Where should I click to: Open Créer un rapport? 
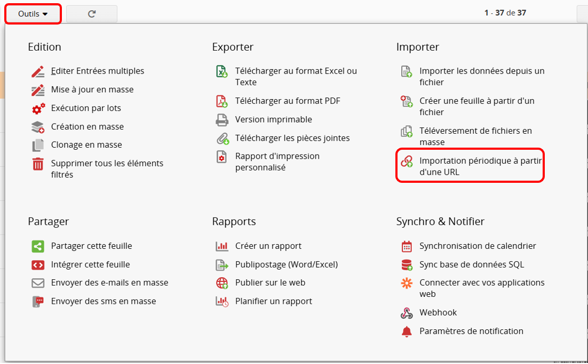click(268, 246)
